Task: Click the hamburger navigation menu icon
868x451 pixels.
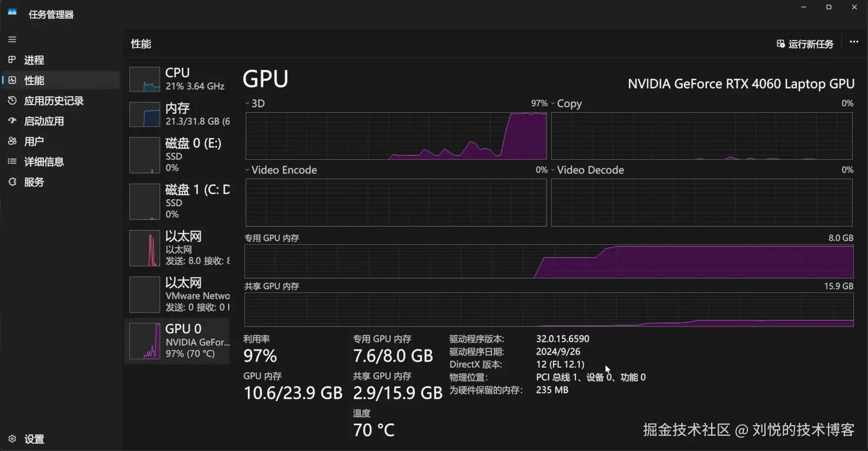Action: pyautogui.click(x=12, y=39)
